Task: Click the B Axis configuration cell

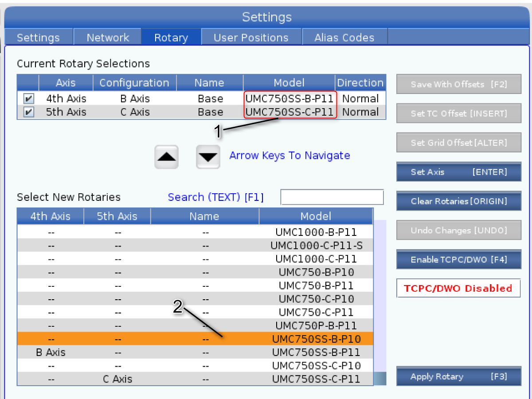Action: click(135, 98)
